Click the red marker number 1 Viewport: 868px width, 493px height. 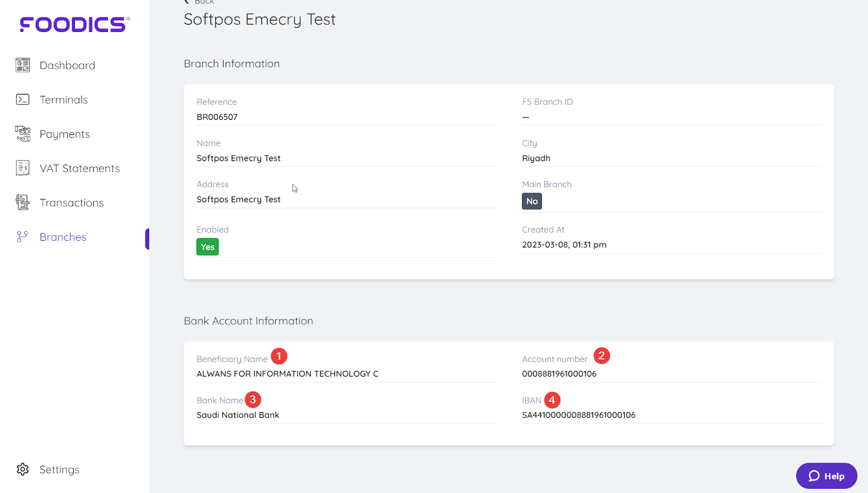coord(279,356)
